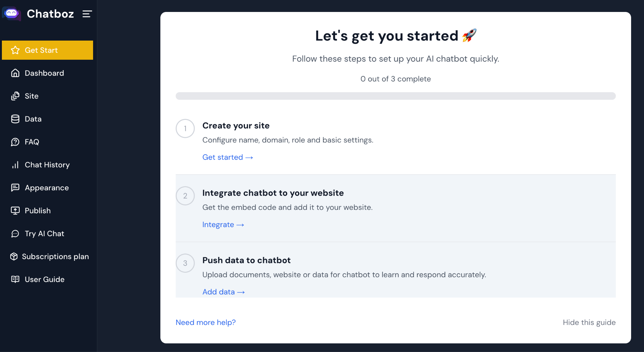The width and height of the screenshot is (644, 352).
Task: Collapse sidebar using hamburger menu icon
Action: click(x=87, y=14)
